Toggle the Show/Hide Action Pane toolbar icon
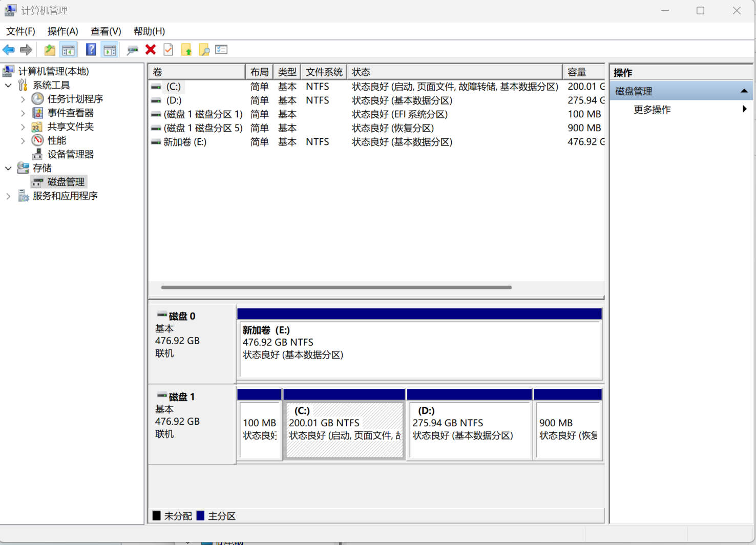Screen dimensions: 756x545 point(110,50)
